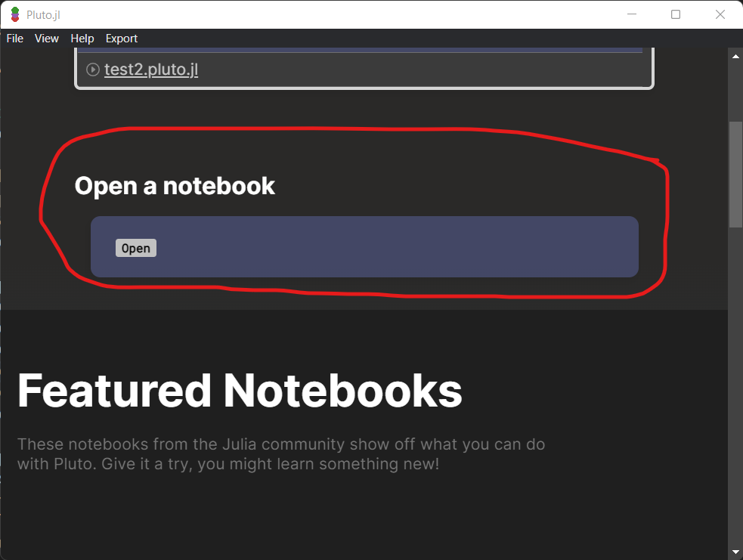This screenshot has width=743, height=560.
Task: Maximize the Pluto.jl window
Action: pos(676,14)
